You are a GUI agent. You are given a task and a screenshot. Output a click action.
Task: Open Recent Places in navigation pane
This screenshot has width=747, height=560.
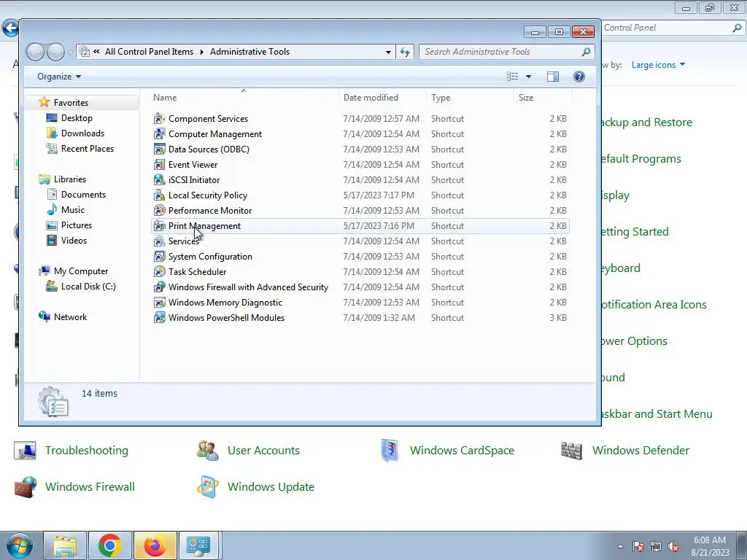tap(88, 149)
